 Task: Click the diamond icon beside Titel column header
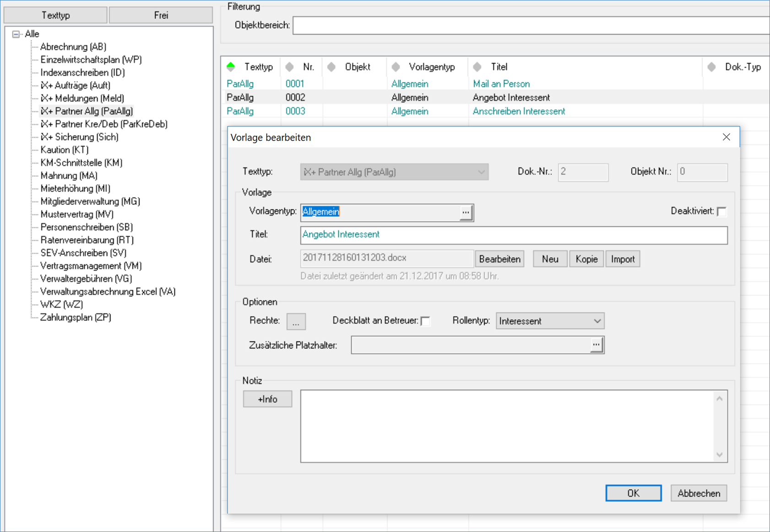pos(477,67)
